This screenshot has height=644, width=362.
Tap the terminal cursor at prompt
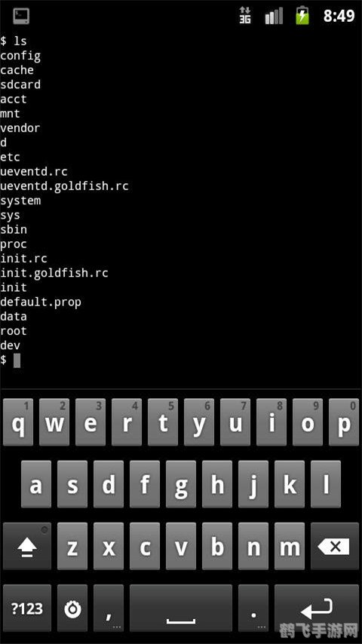pyautogui.click(x=17, y=360)
